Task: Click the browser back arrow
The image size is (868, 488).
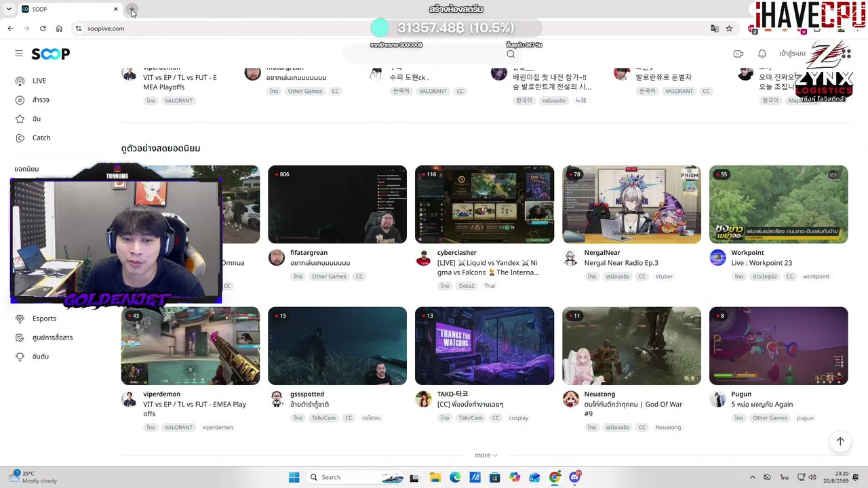Action: 10,28
